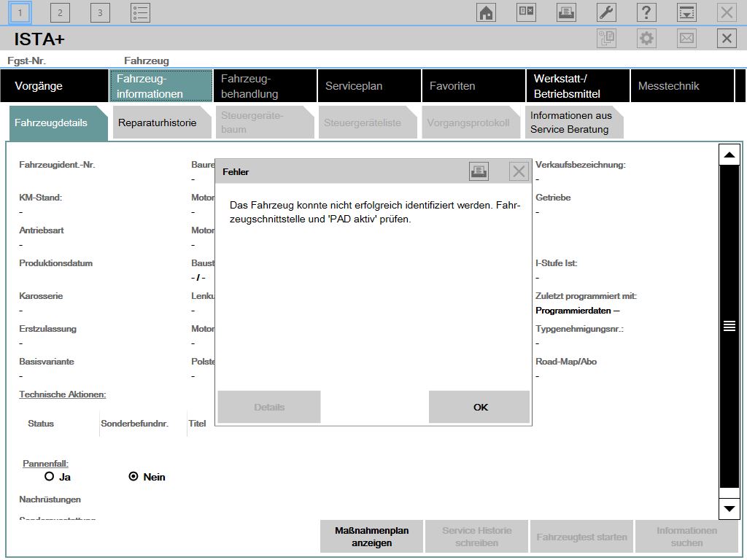The image size is (747, 560).
Task: Open the Reparaturhistorie sub-tab
Action: 161,122
